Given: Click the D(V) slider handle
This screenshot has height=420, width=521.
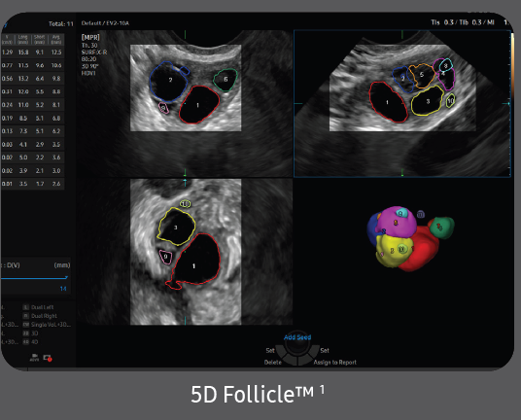Looking at the screenshot, I should [66, 277].
